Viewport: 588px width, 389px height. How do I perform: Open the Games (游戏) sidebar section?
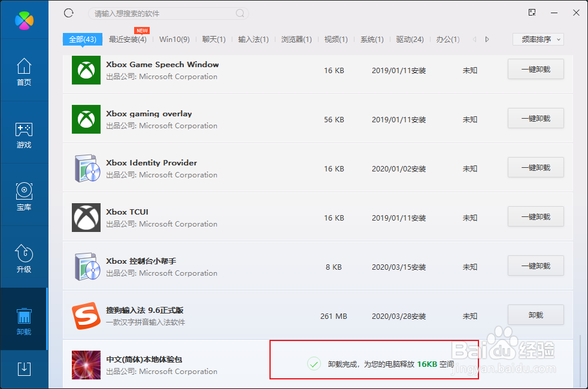pos(24,135)
